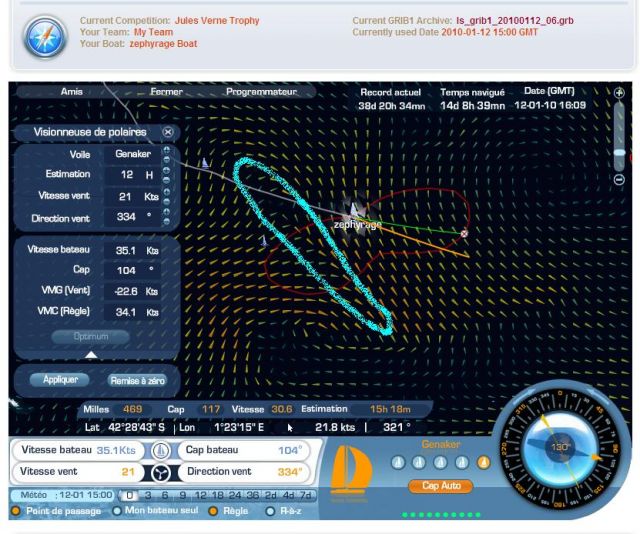Click the blue compass logo icon
The width and height of the screenshot is (640, 534).
coord(45,37)
